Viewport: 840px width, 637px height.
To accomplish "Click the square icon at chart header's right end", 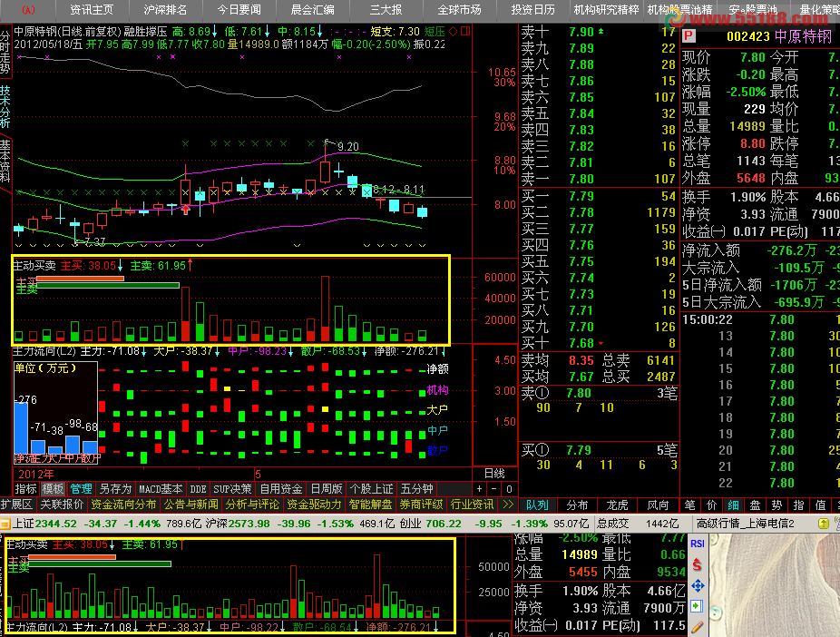I will 465,32.
